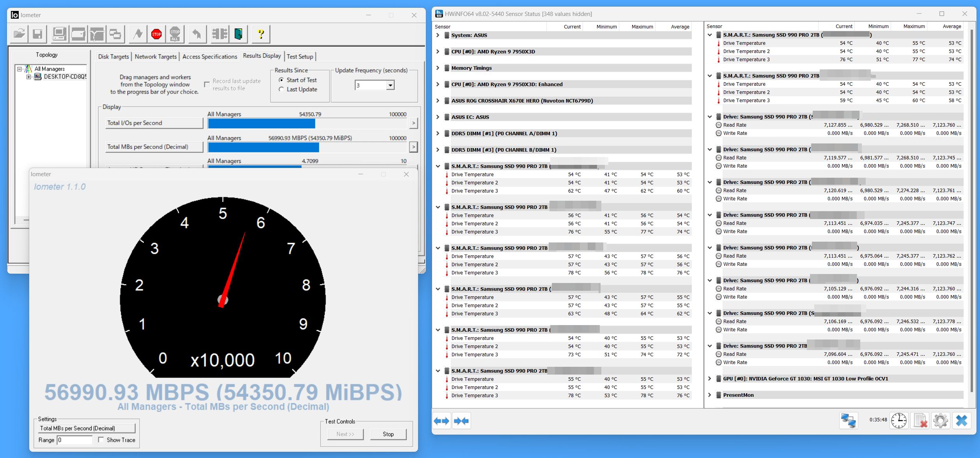
Task: Expand the System: ASUS sensor group
Action: (438, 35)
